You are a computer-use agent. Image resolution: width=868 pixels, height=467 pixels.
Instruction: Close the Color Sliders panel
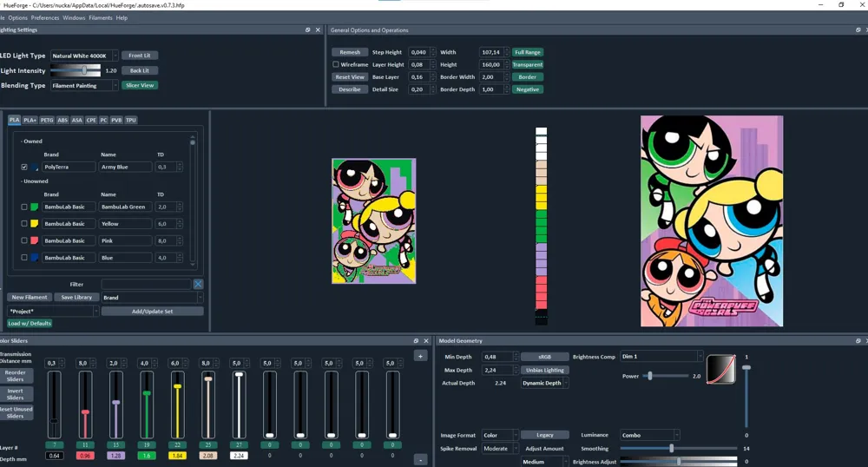426,341
